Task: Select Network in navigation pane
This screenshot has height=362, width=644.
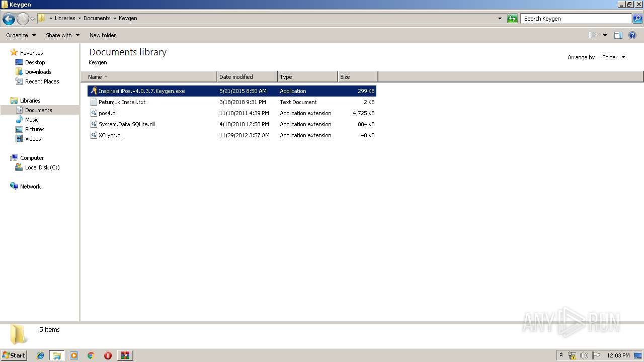Action: coord(30,187)
